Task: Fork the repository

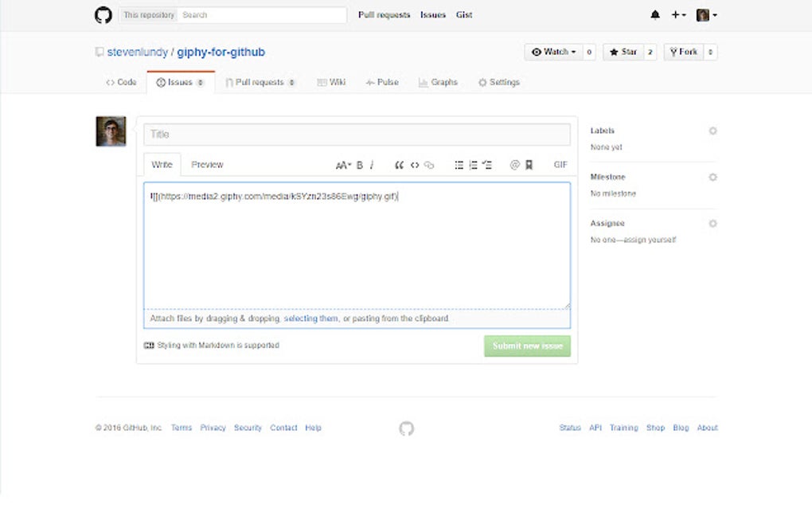Action: point(684,52)
